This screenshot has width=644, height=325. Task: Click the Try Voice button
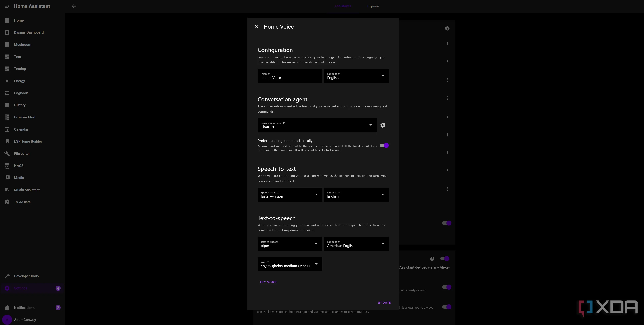(268, 282)
